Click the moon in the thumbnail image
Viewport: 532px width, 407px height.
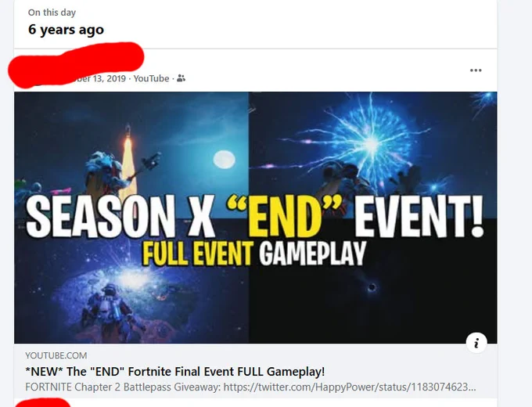click(x=224, y=159)
